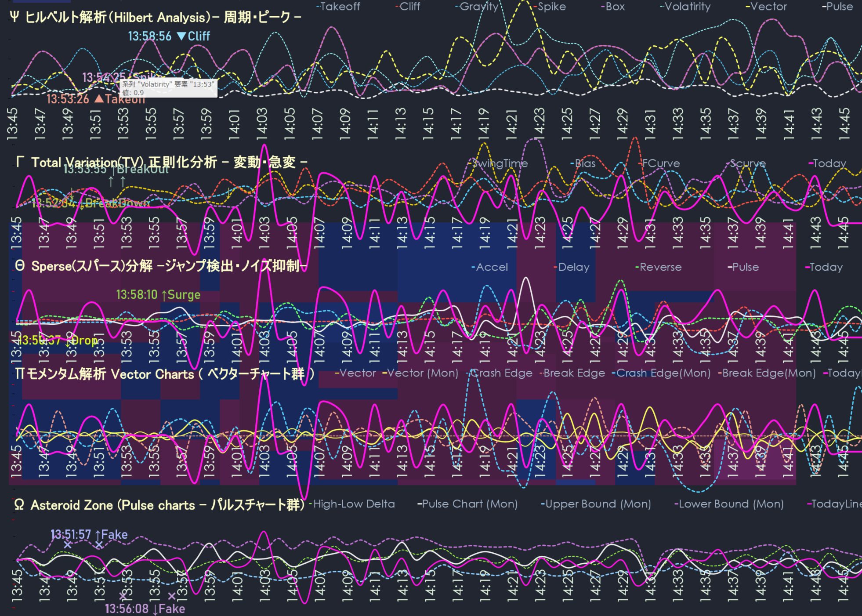This screenshot has height=616, width=862.
Task: Click the 13:53:55 Breakout annotation label
Action: coord(116,169)
